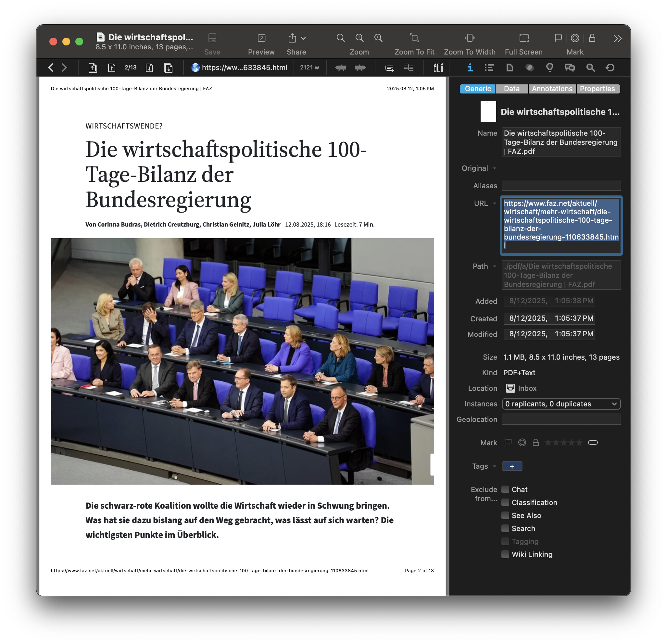Image resolution: width=667 pixels, height=644 pixels.
Task: Click the zoom in magnifier icon
Action: [378, 38]
